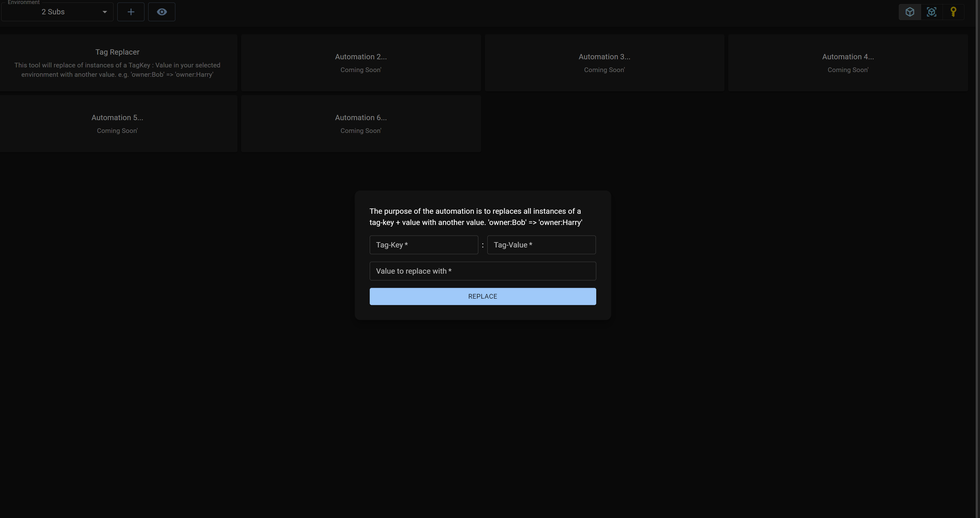Click the yellow key icon
This screenshot has height=518, width=980.
[953, 12]
